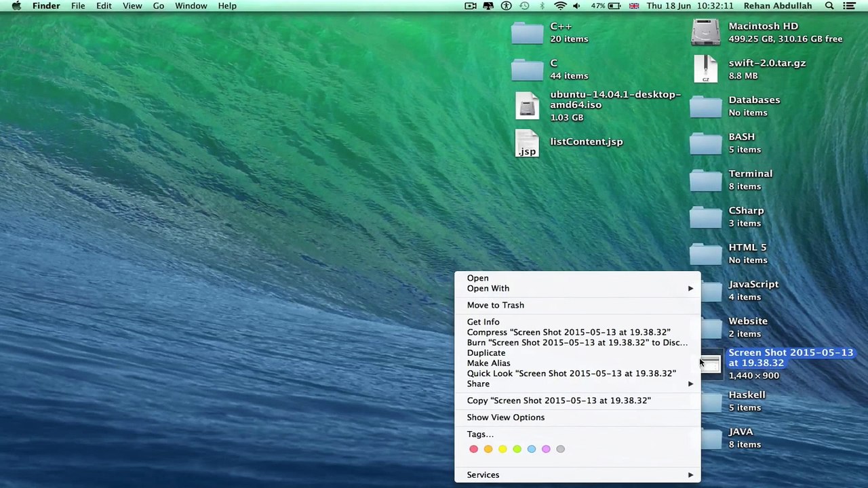Open Time Machine menu bar icon

(524, 6)
